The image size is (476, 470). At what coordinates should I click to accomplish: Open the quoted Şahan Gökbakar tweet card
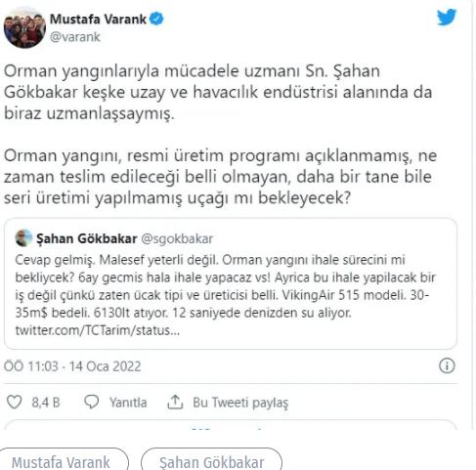pyautogui.click(x=231, y=283)
